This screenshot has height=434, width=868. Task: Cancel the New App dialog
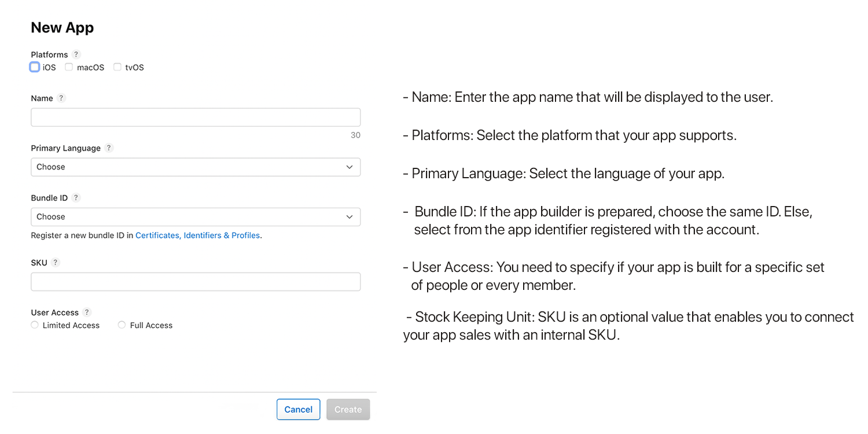pyautogui.click(x=299, y=410)
